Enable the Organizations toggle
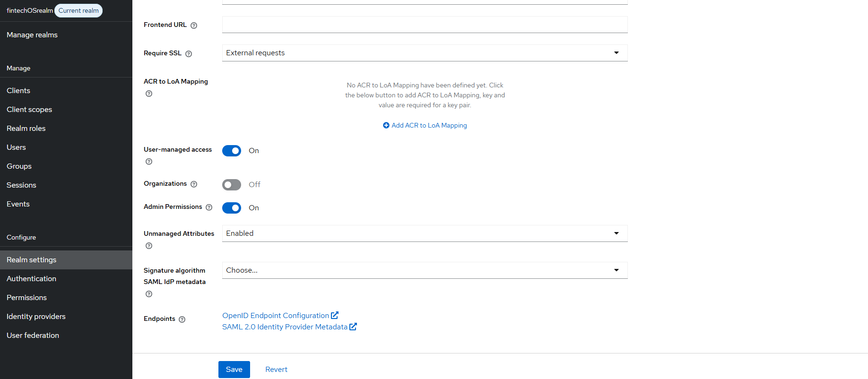This screenshot has height=379, width=868. pos(232,185)
